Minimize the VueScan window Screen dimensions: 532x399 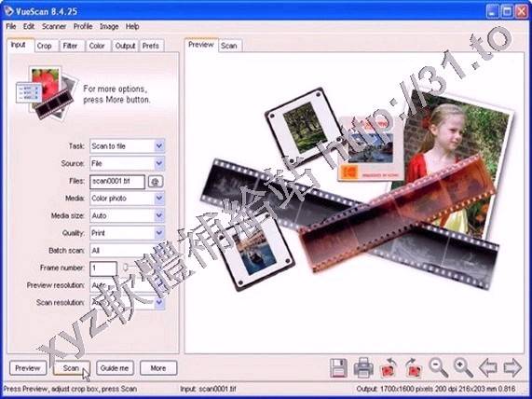(x=492, y=11)
